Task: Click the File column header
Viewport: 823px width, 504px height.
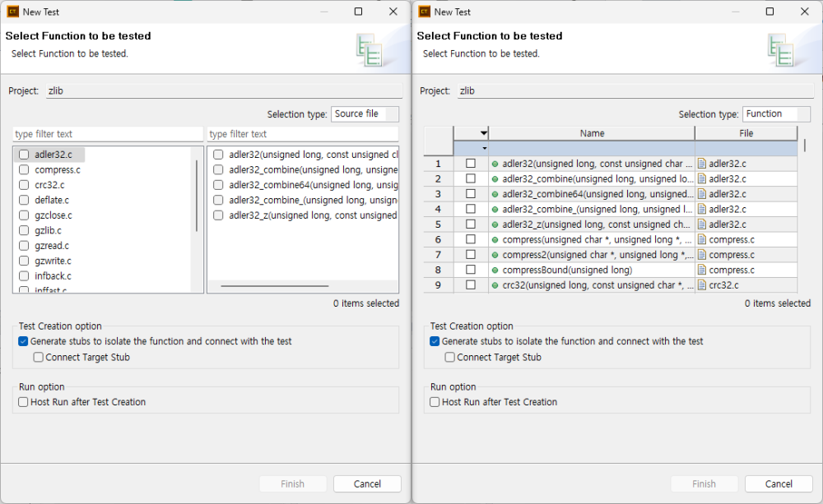Action: point(746,133)
